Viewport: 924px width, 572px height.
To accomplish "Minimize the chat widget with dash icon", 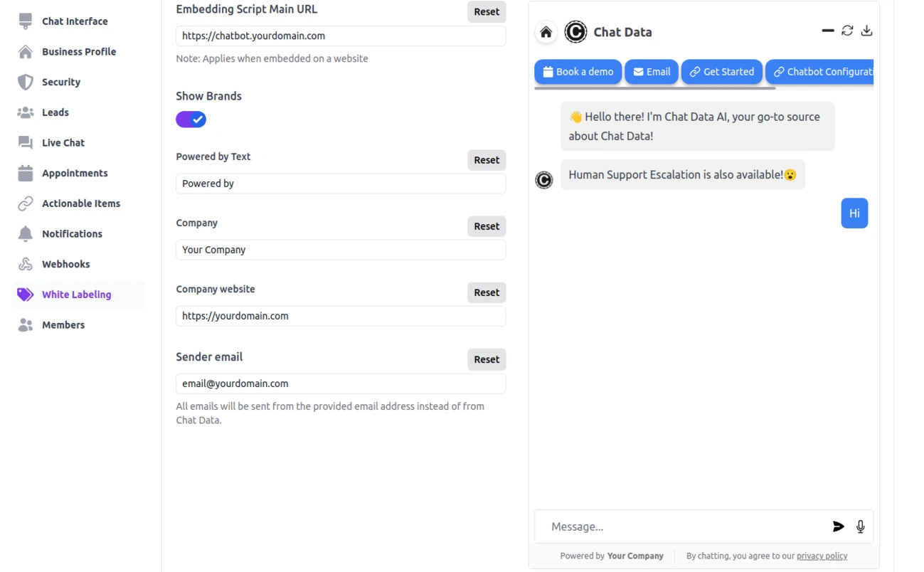I will (x=827, y=31).
